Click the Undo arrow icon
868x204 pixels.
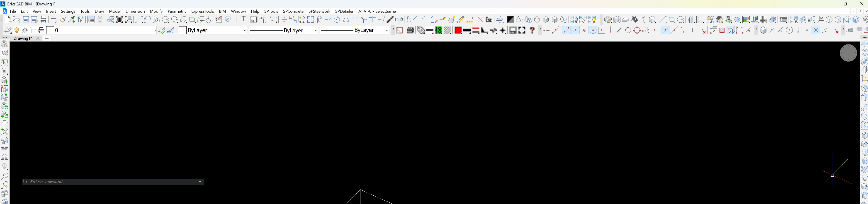pos(54,20)
